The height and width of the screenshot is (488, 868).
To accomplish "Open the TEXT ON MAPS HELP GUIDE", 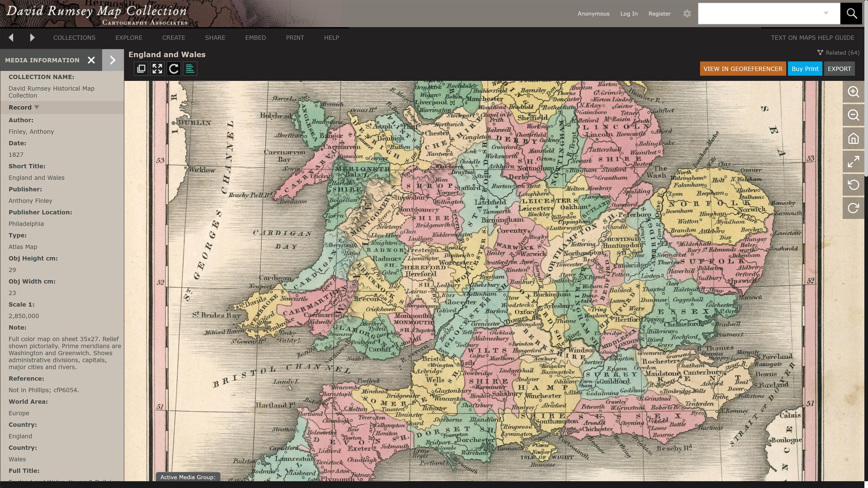I will [x=812, y=37].
